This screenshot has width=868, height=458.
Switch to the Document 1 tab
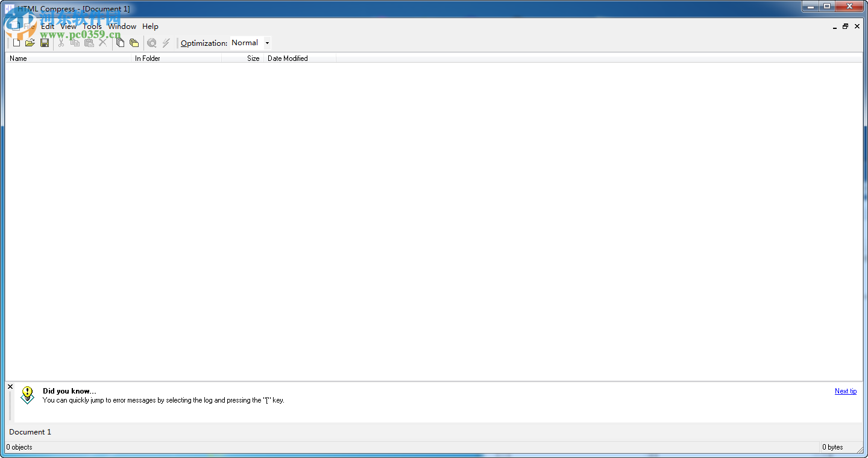(30, 431)
